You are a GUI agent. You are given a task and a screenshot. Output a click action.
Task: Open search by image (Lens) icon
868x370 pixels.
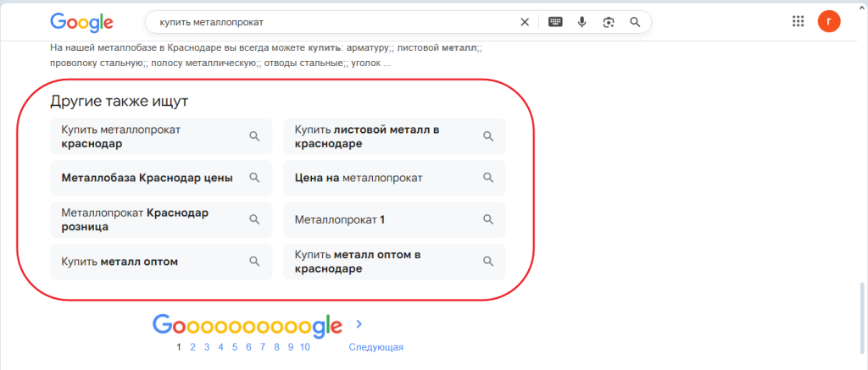(x=608, y=22)
